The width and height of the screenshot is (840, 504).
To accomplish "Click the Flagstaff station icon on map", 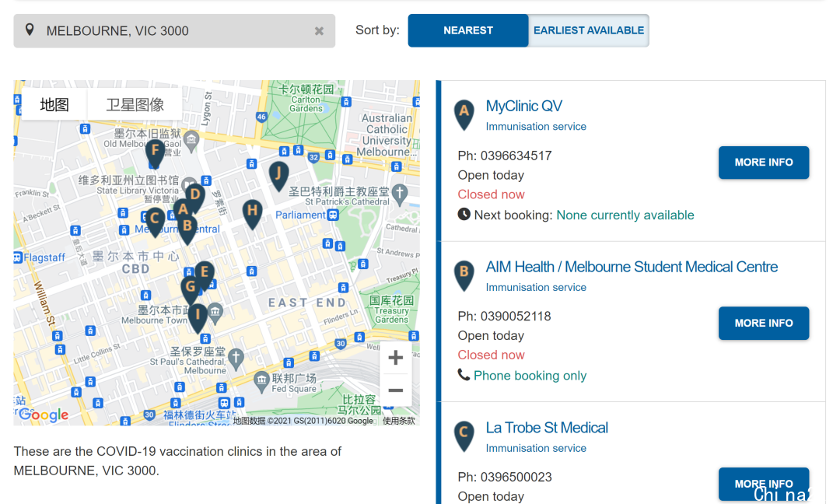I will [18, 257].
